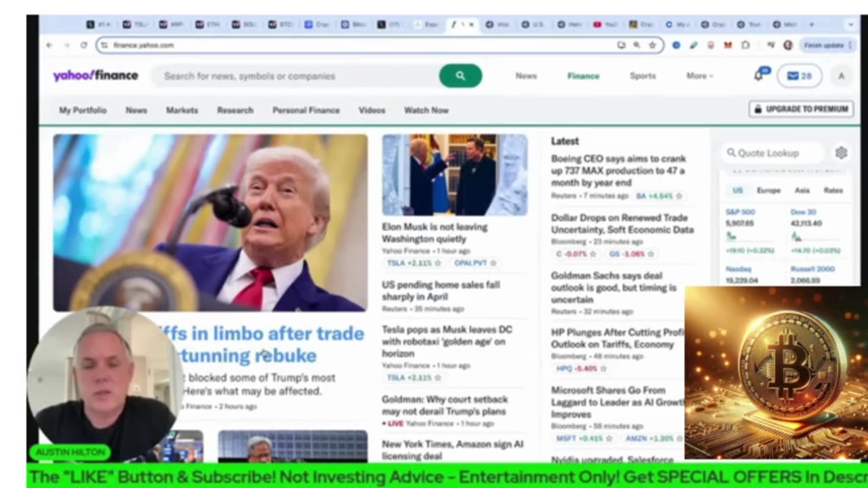Star TSLA under Tesla pops headline

click(437, 378)
